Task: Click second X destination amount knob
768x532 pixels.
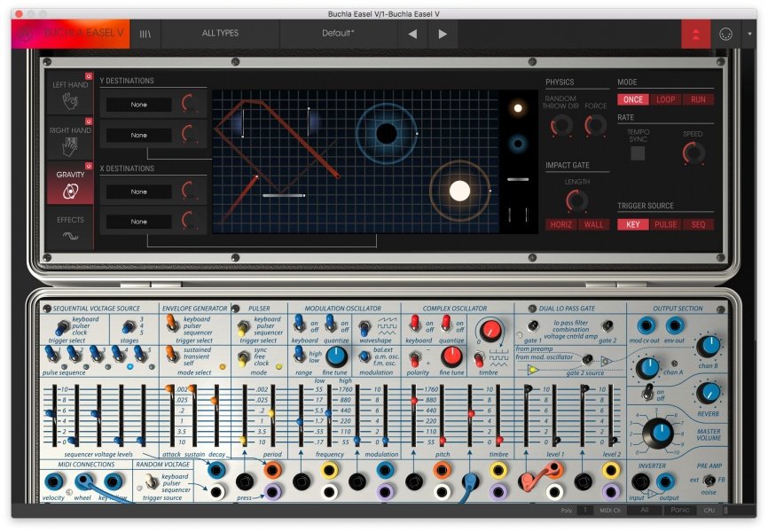Action: pyautogui.click(x=190, y=221)
